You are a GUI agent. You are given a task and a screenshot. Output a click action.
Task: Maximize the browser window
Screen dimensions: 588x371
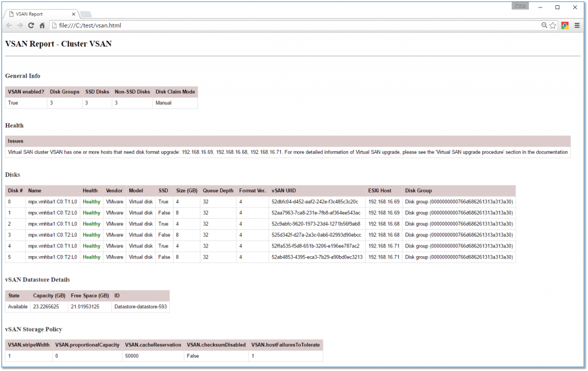[x=558, y=7]
